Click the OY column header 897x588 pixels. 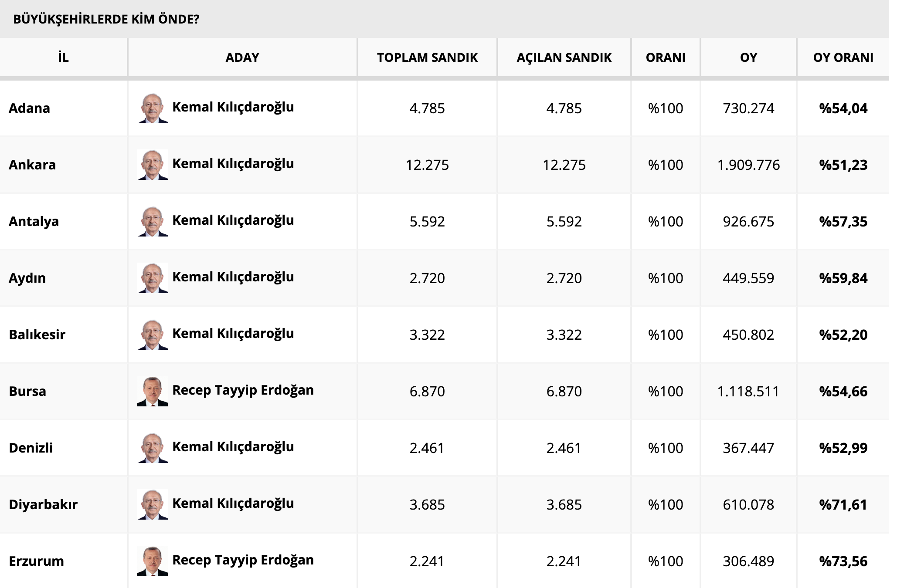[x=748, y=57]
